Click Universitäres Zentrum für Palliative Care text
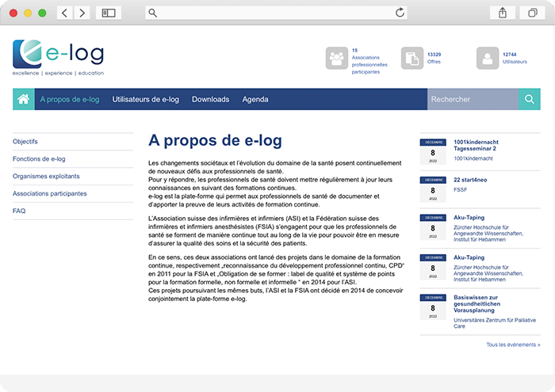The width and height of the screenshot is (555, 392). pyautogui.click(x=495, y=323)
